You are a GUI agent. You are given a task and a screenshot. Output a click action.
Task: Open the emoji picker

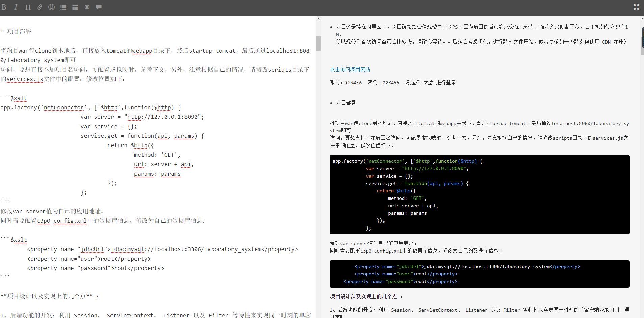[x=51, y=7]
